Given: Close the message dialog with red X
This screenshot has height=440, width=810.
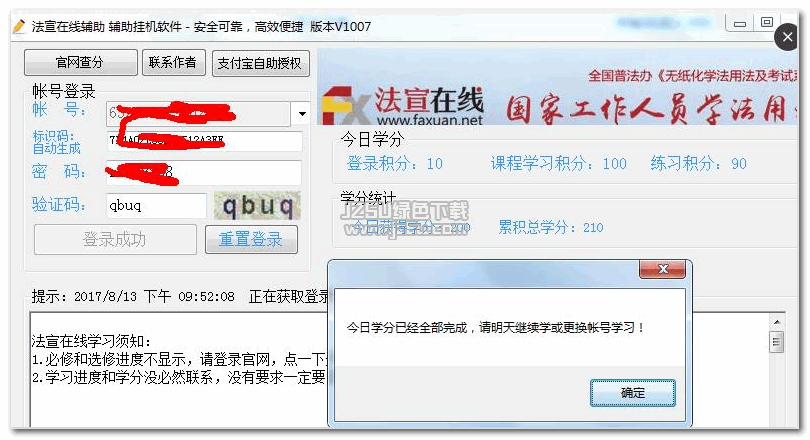Looking at the screenshot, I should coord(663,269).
